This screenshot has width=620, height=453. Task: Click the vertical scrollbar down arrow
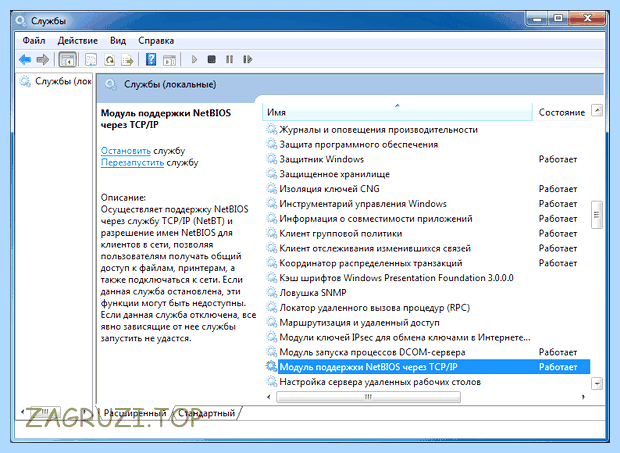pyautogui.click(x=597, y=383)
